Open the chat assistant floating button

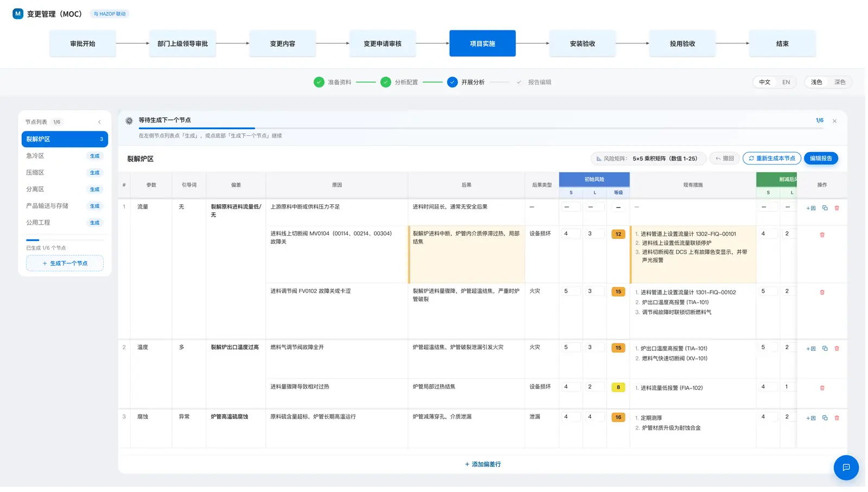tap(846, 468)
